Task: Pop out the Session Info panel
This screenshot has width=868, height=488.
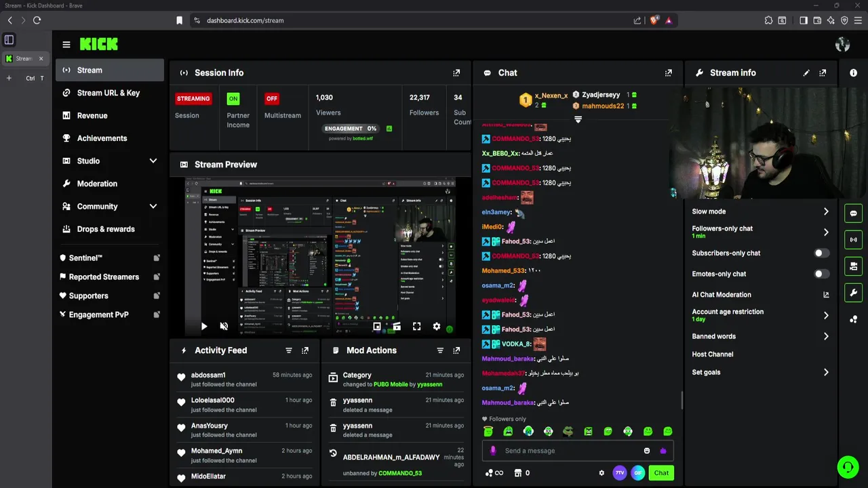Action: coord(456,73)
